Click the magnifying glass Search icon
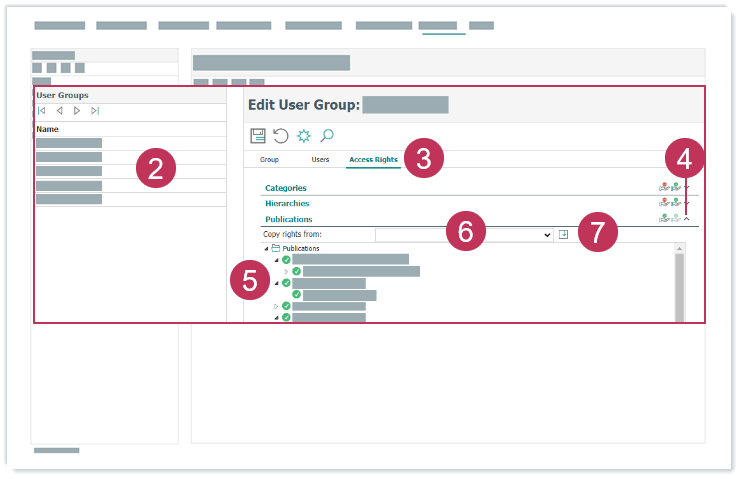 327,136
